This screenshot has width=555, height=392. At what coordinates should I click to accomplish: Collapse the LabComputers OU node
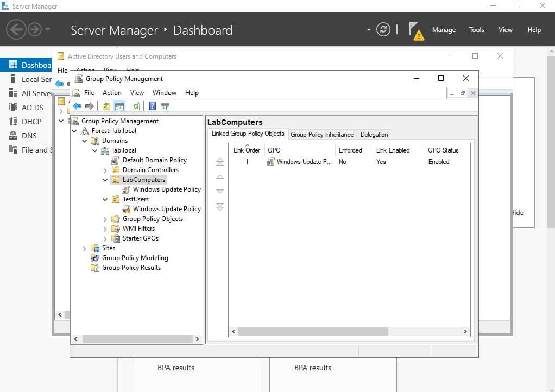tap(105, 180)
